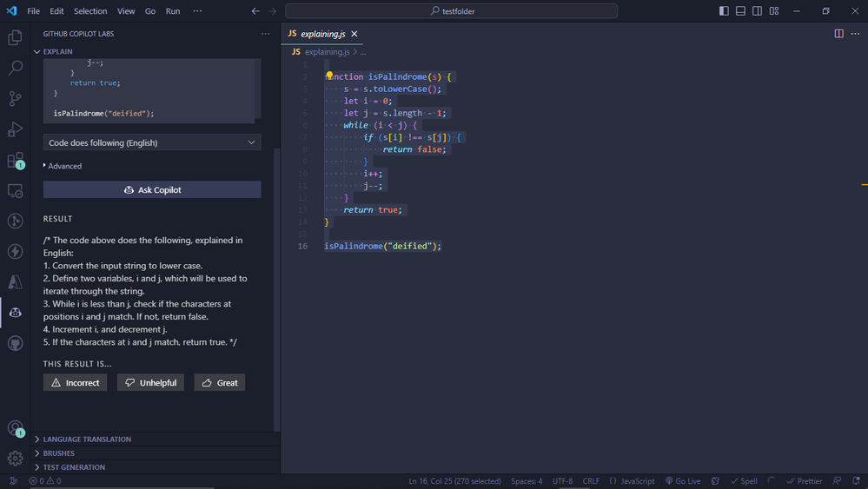The image size is (868, 489).
Task: Open 'Code does following (English)' dropdown
Action: pyautogui.click(x=152, y=142)
